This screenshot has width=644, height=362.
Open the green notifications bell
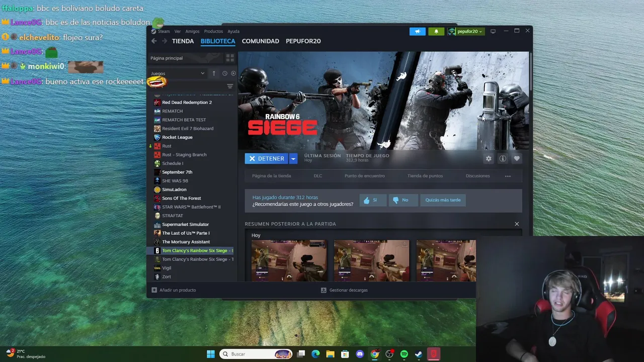[436, 31]
